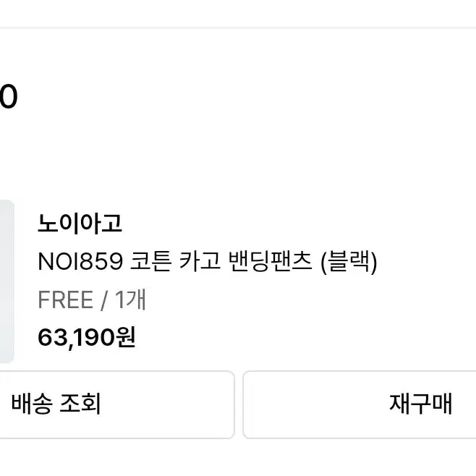Tap the 재구매 repurchase button

(360, 404)
